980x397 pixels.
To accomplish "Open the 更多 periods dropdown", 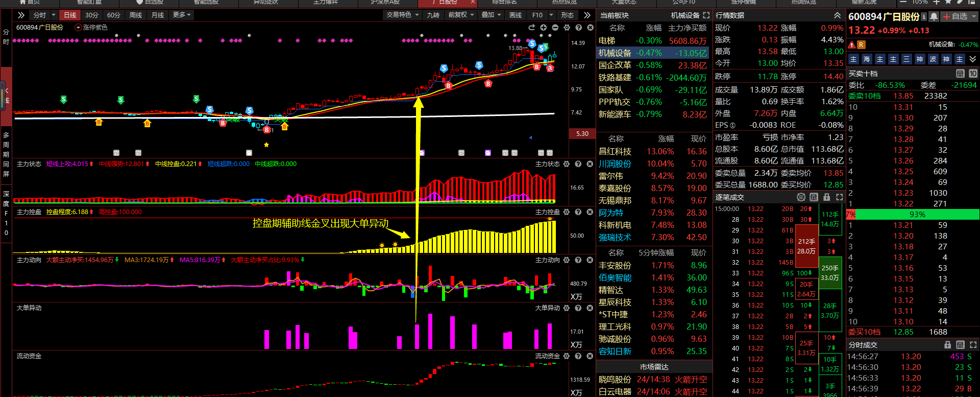I will point(182,15).
